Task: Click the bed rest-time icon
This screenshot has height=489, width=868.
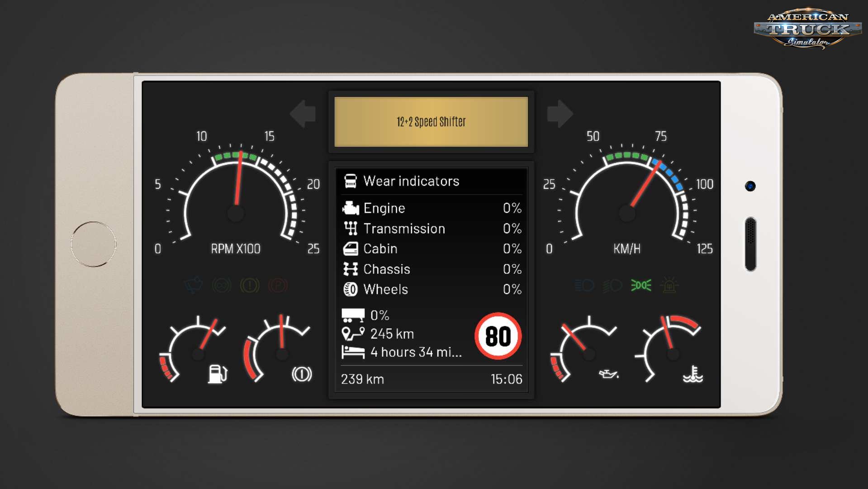Action: pyautogui.click(x=353, y=352)
